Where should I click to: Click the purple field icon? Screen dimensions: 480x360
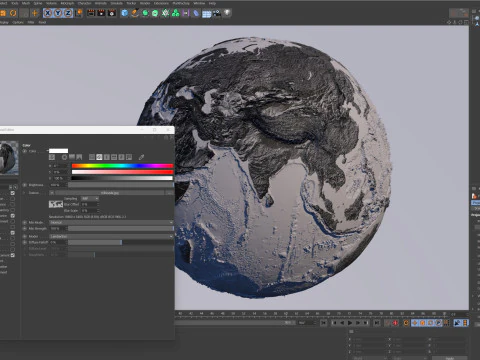pyautogui.click(x=186, y=13)
